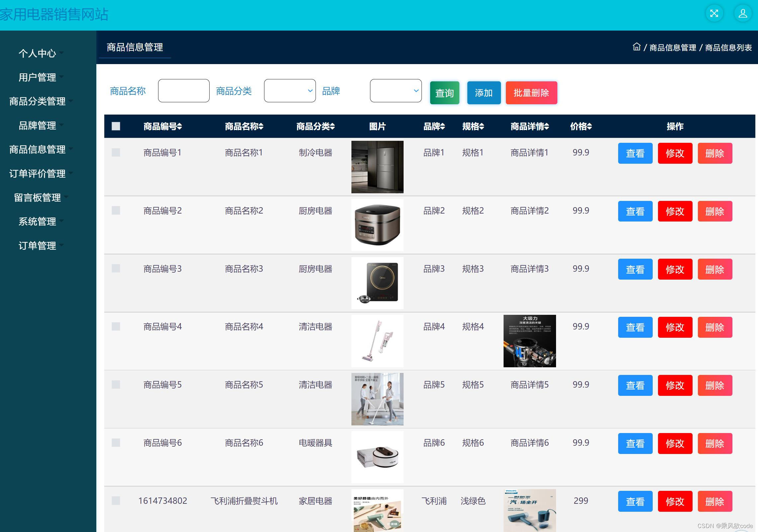Toggle the select-all checkbox in the table header
This screenshot has width=758, height=532.
click(116, 127)
